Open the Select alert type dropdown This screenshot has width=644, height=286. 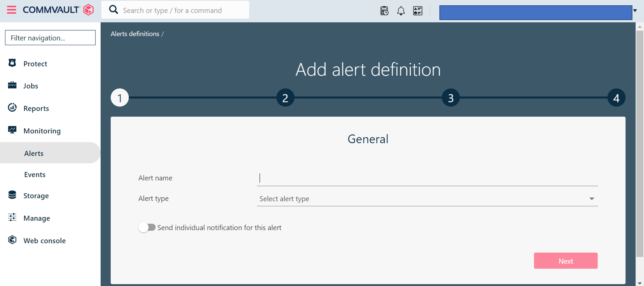click(x=427, y=199)
